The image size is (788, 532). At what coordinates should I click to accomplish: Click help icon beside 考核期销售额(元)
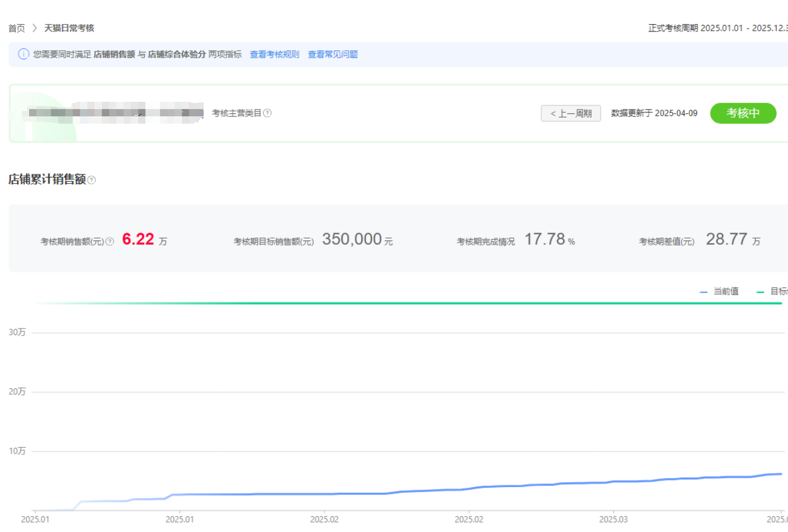[x=110, y=242]
